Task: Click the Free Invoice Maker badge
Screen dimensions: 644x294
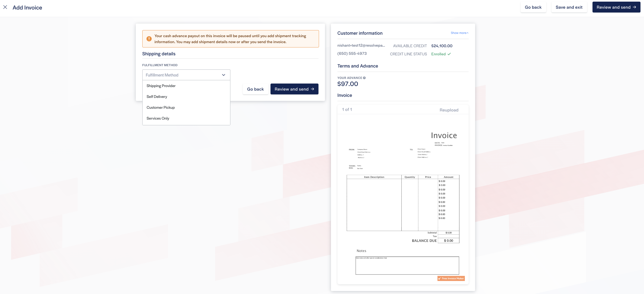Action: 451,279
